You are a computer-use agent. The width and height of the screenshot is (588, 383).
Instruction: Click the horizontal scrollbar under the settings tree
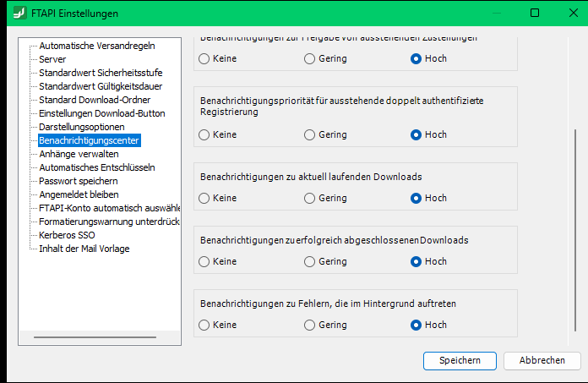tap(95, 337)
